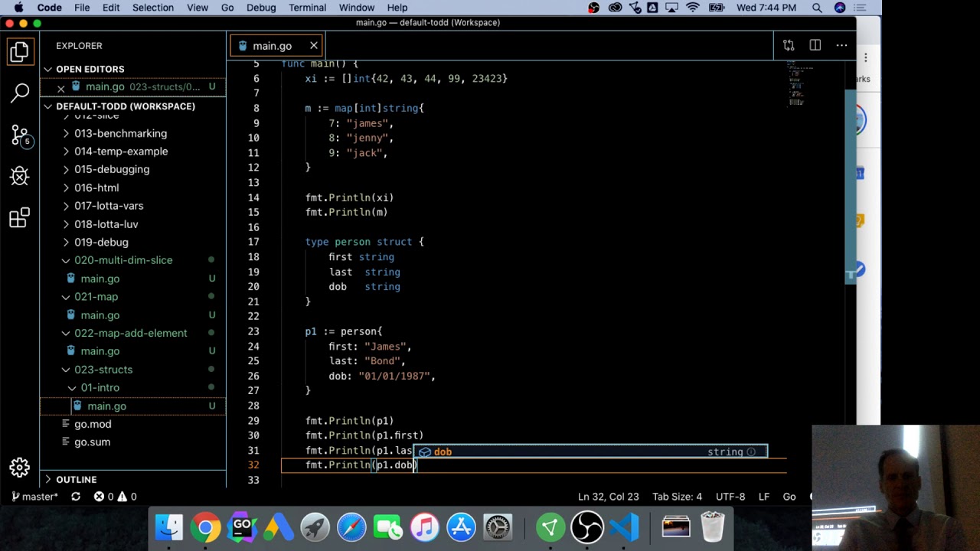Click the Synchronize Changes status icon
The height and width of the screenshot is (551, 980).
pyautogui.click(x=76, y=497)
